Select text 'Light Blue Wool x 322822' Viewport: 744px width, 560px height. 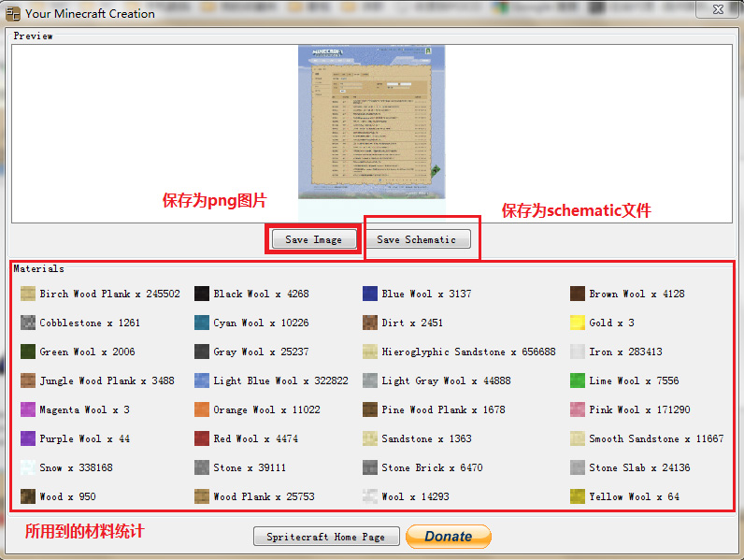tap(280, 381)
